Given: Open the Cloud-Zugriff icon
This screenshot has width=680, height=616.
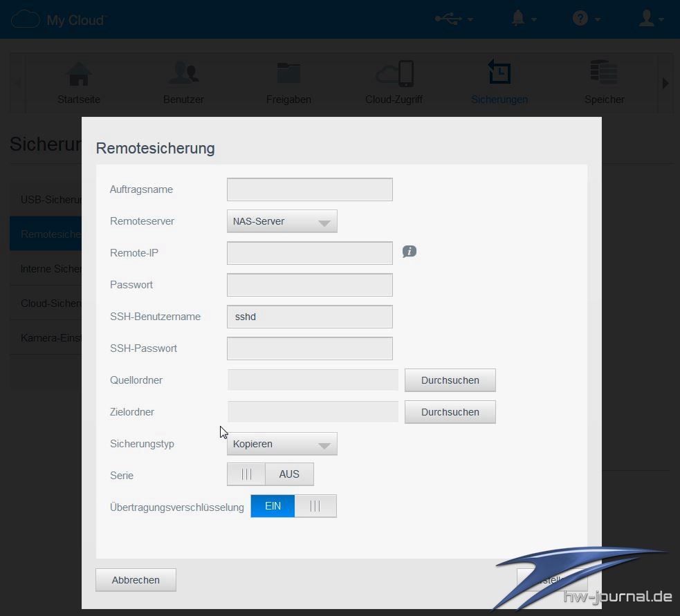Looking at the screenshot, I should tap(394, 75).
